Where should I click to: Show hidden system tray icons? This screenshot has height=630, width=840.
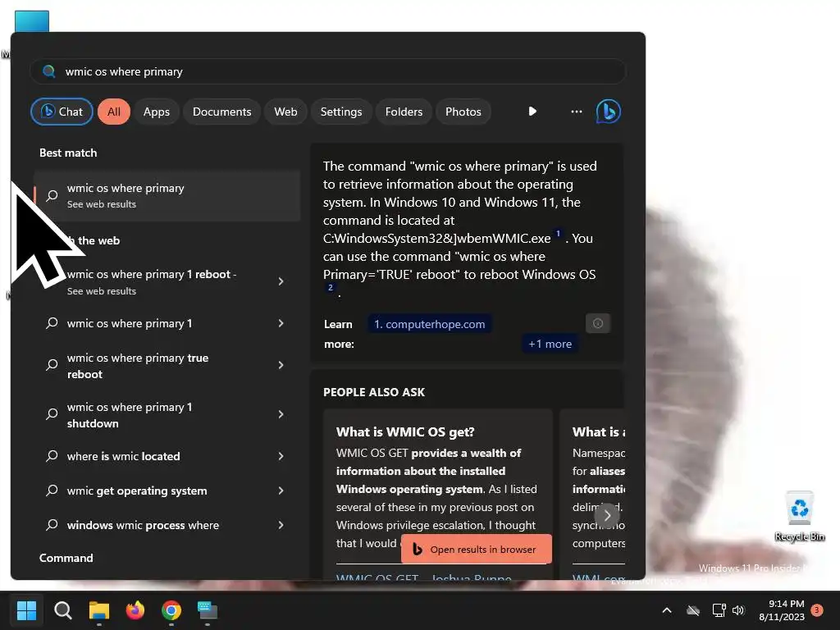(667, 610)
